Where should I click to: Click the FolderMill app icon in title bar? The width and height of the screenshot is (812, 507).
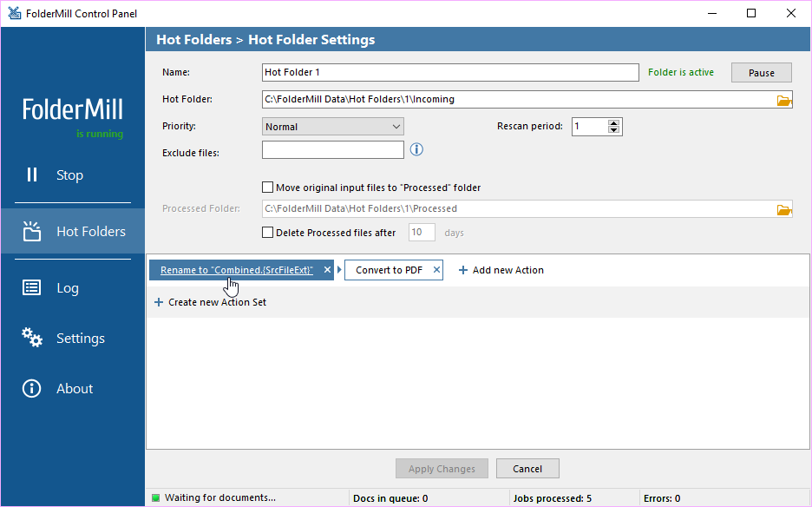click(x=14, y=13)
